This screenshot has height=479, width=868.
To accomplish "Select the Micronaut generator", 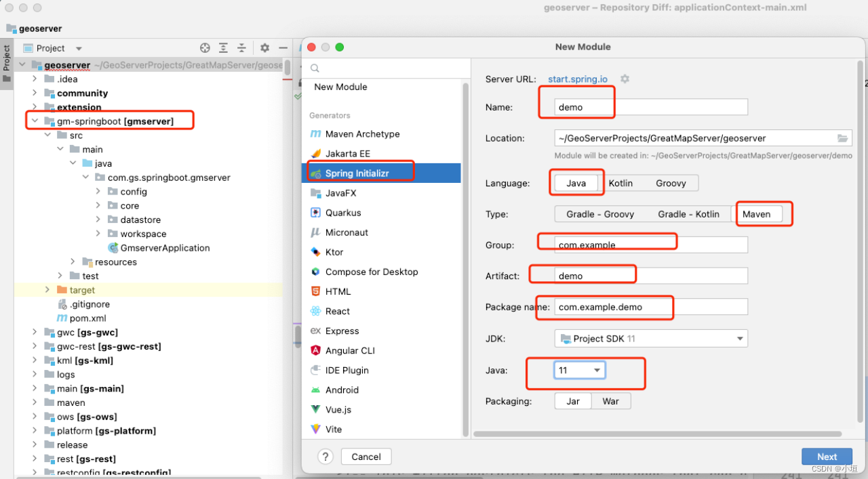I will tap(381, 232).
